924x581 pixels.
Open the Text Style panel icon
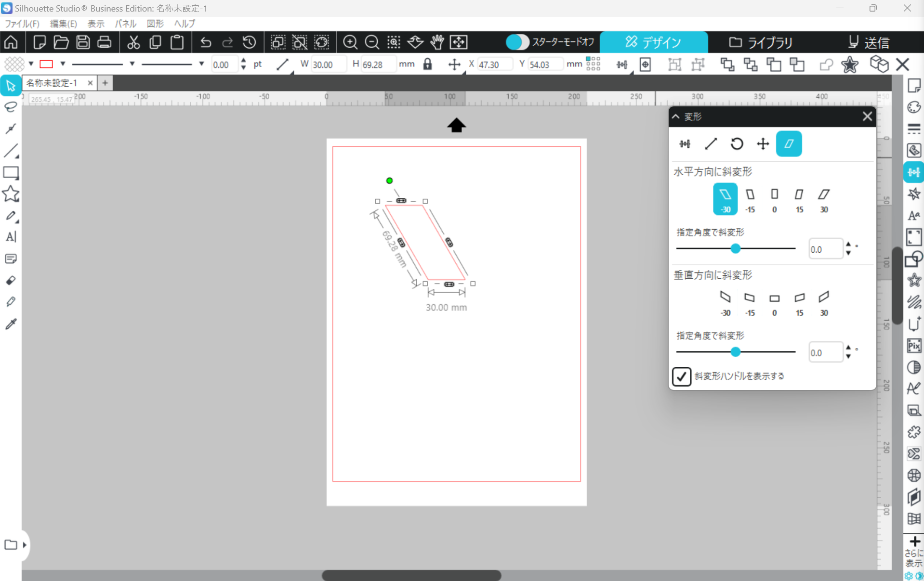[914, 216]
